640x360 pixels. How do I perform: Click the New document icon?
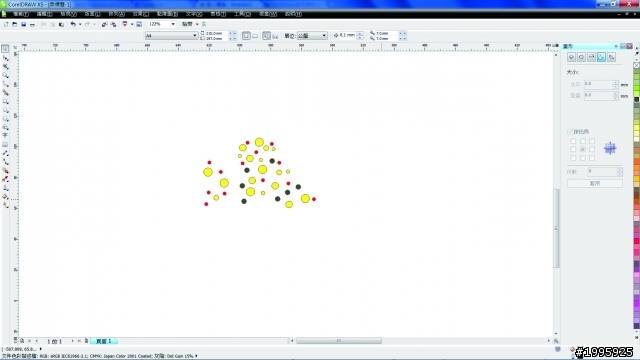[x=6, y=24]
